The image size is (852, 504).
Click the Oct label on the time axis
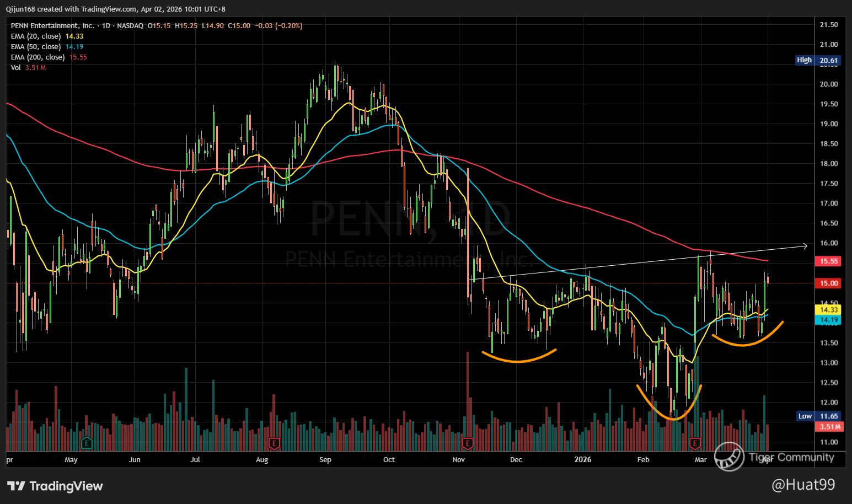[x=389, y=460]
